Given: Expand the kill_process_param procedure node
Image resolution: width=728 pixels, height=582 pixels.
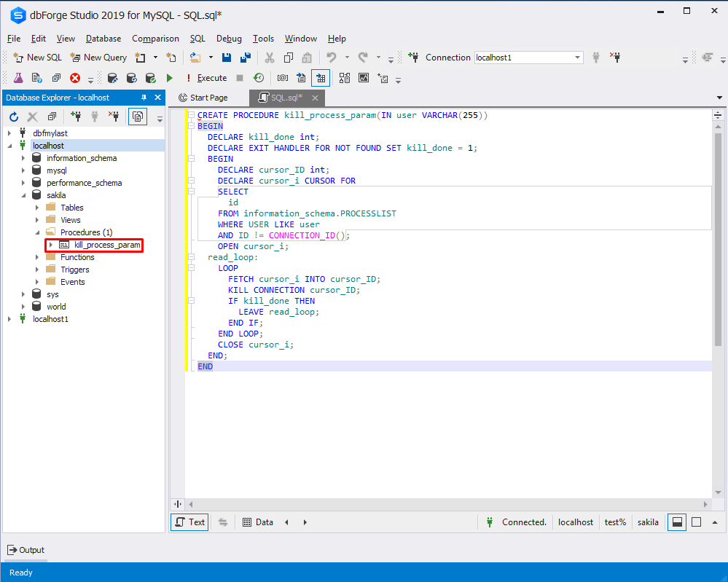Looking at the screenshot, I should (51, 245).
